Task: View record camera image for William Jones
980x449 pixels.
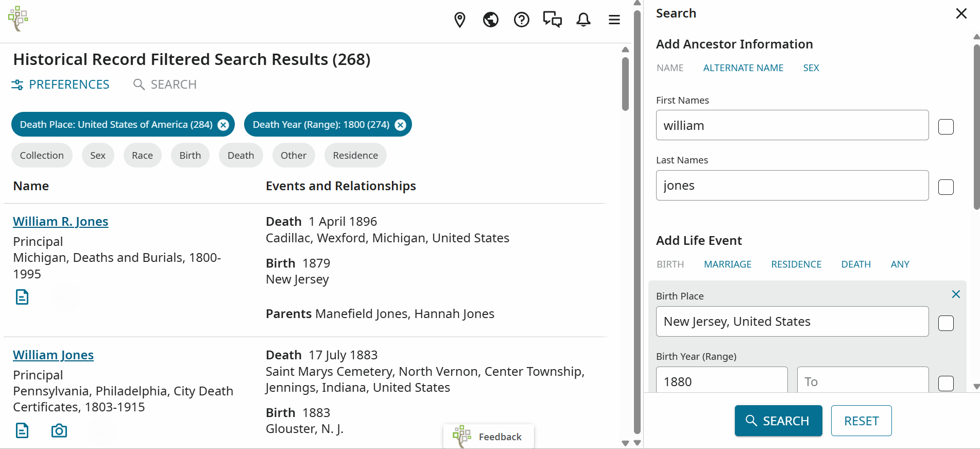Action: point(59,430)
